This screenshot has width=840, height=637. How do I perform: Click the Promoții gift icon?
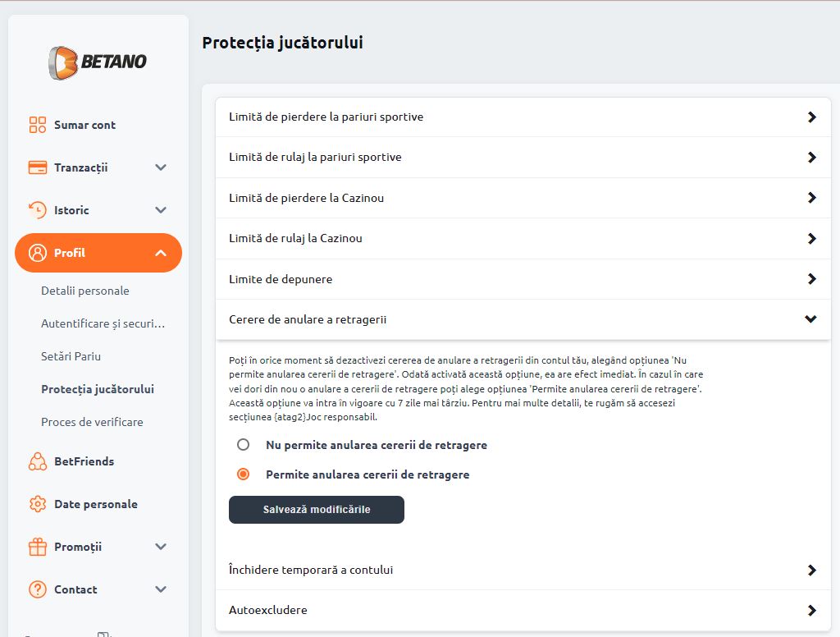coord(38,547)
